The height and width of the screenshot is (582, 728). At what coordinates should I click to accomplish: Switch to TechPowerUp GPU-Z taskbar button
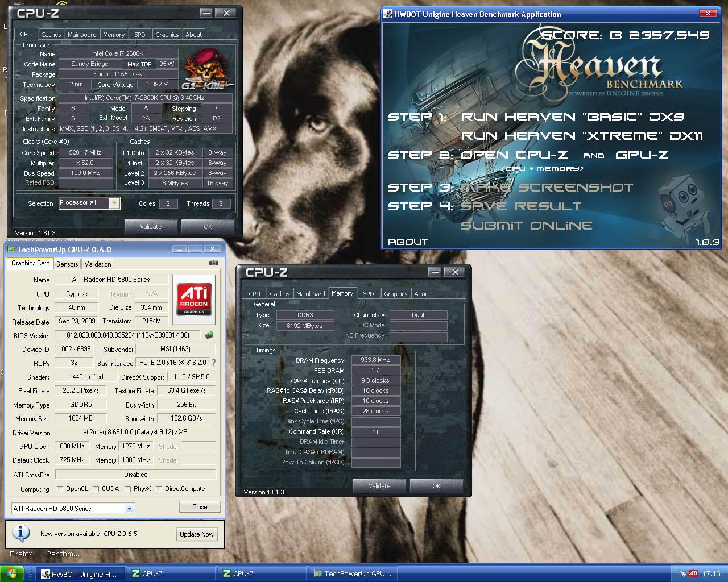tap(353, 574)
